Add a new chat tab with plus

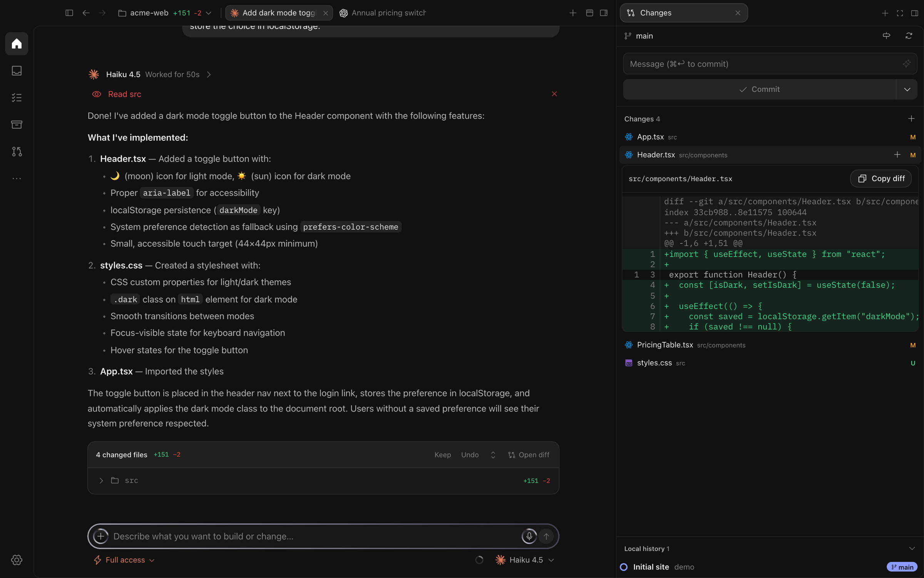[572, 13]
